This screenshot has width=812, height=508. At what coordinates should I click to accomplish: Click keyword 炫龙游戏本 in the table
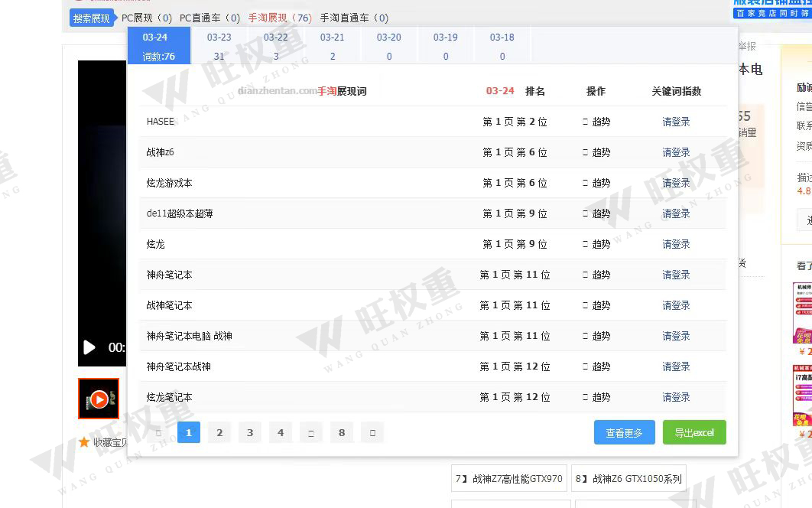(169, 183)
